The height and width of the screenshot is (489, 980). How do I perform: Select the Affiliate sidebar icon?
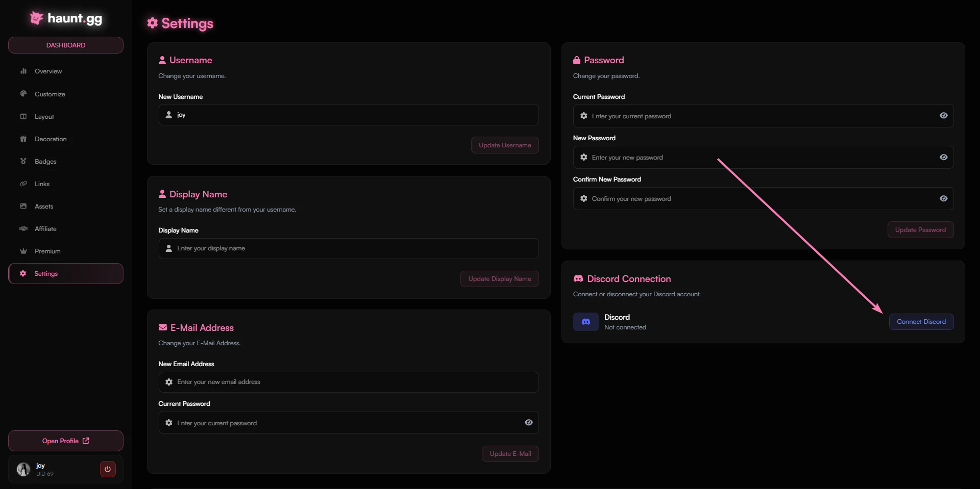click(23, 228)
